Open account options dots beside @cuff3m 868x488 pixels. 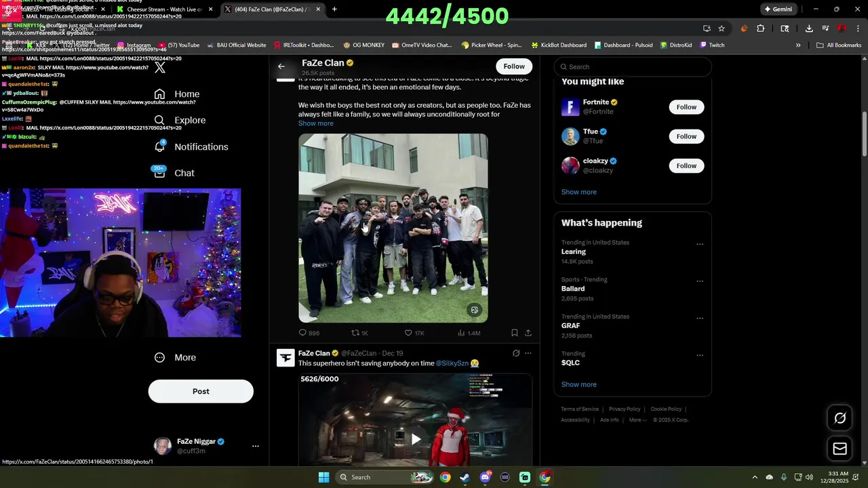tap(256, 446)
